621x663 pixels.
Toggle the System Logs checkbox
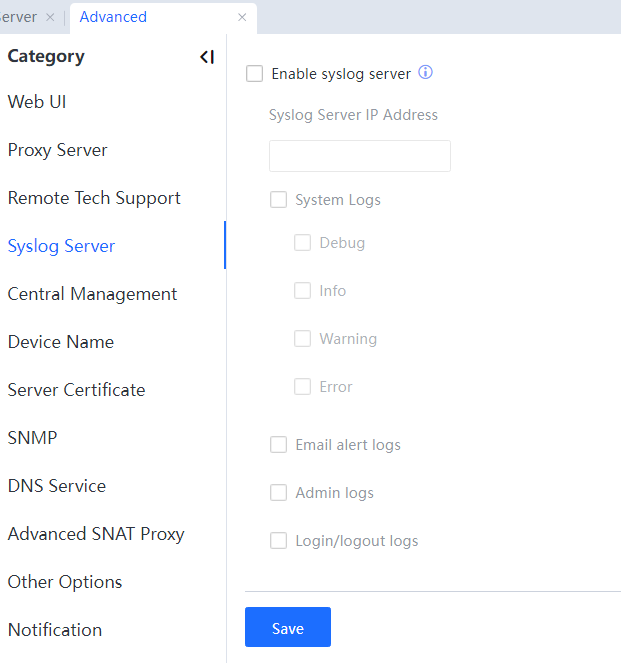coord(279,200)
